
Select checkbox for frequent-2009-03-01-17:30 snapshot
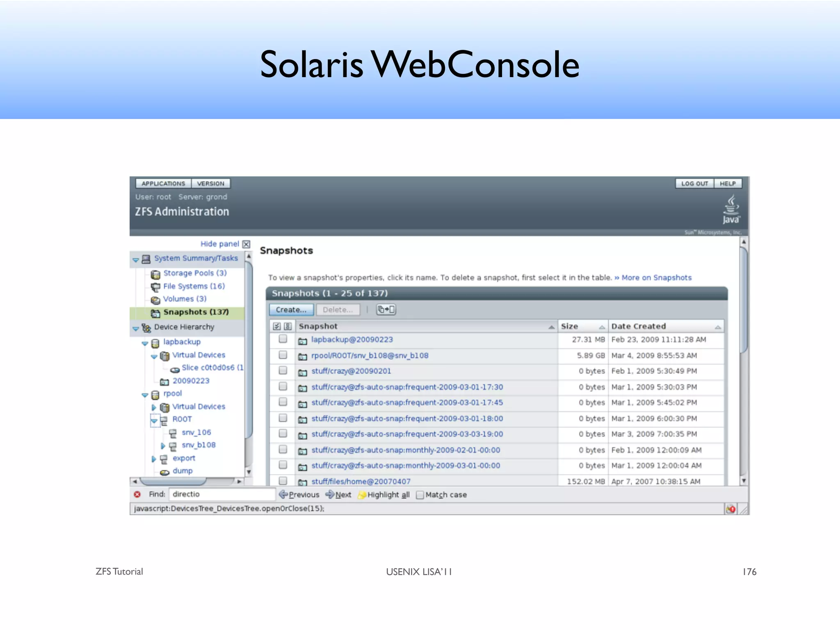(283, 386)
